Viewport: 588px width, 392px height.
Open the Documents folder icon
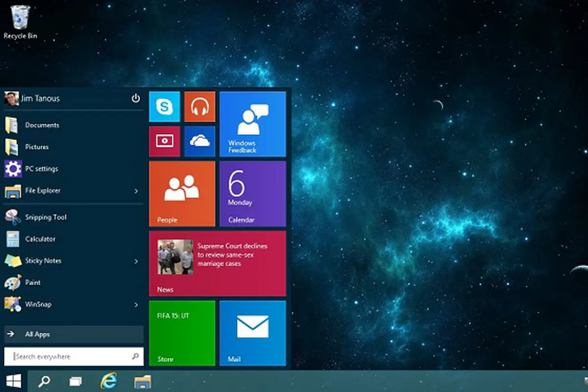click(x=12, y=125)
